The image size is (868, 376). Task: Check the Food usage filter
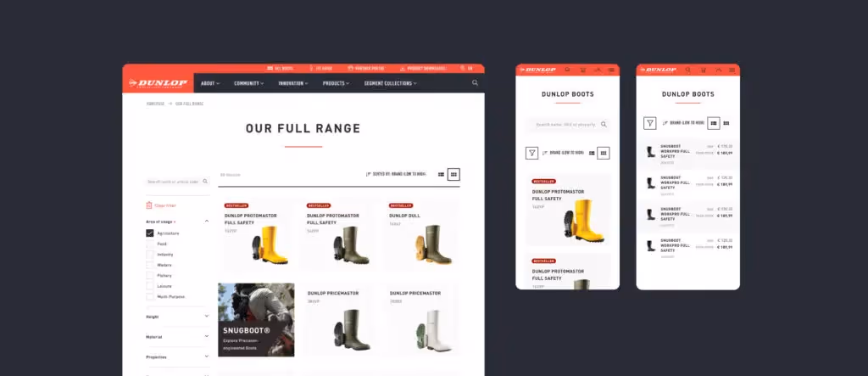coord(149,244)
